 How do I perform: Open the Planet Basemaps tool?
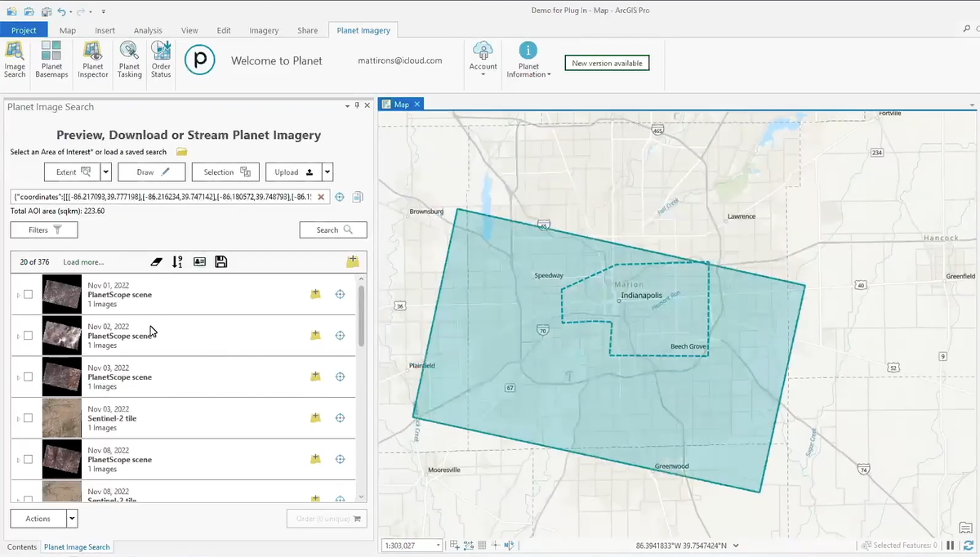pos(51,60)
